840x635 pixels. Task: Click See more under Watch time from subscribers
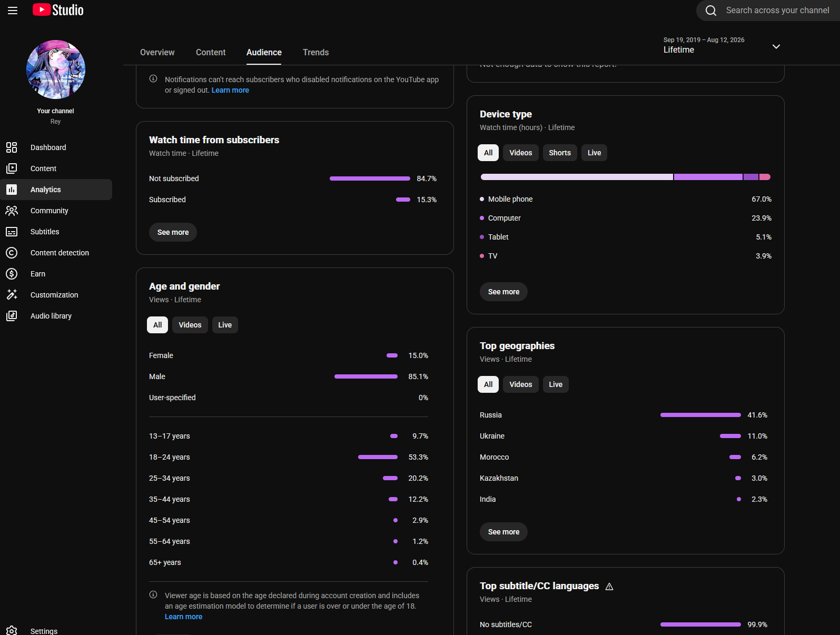point(173,232)
